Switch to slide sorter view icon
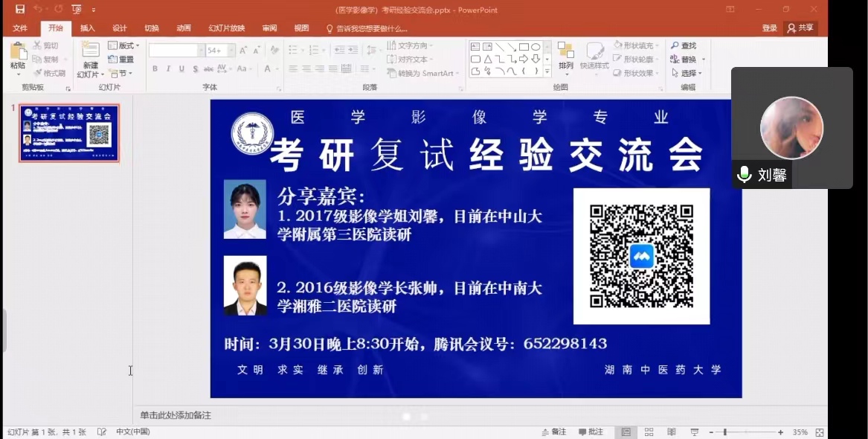Screen dimensions: 868x439 click(x=649, y=432)
